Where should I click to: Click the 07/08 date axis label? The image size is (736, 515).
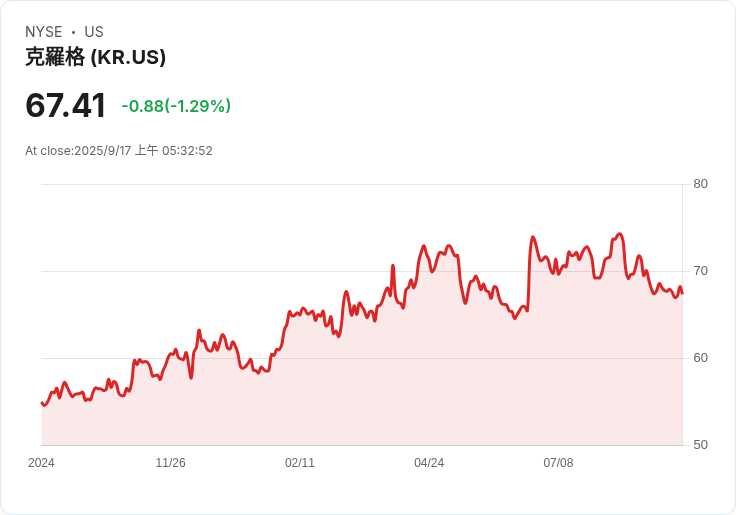tap(558, 463)
